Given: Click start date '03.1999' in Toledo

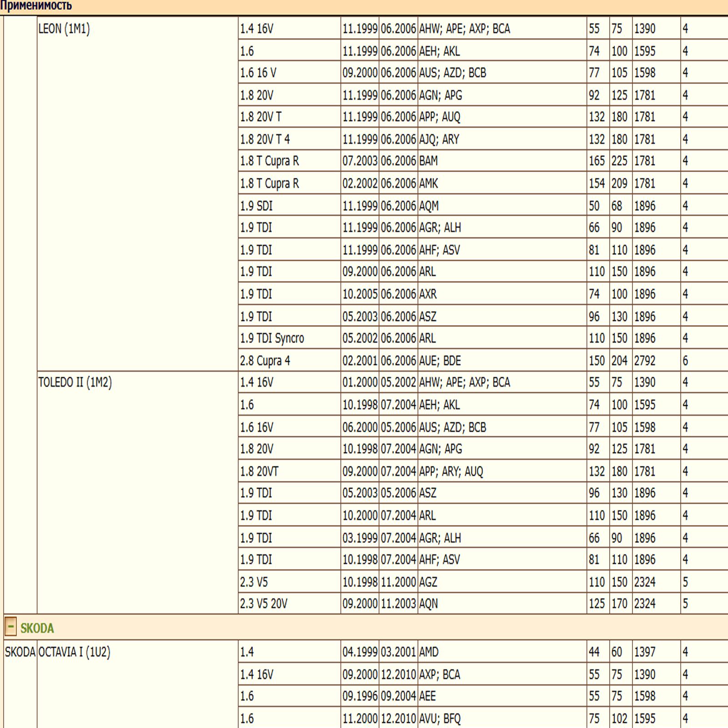Looking at the screenshot, I should pyautogui.click(x=360, y=538).
